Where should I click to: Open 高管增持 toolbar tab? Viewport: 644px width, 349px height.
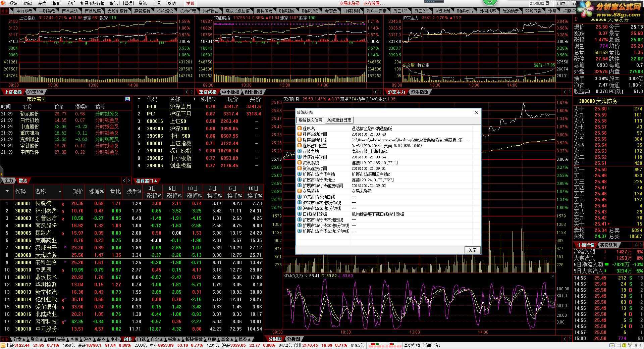[142, 11]
